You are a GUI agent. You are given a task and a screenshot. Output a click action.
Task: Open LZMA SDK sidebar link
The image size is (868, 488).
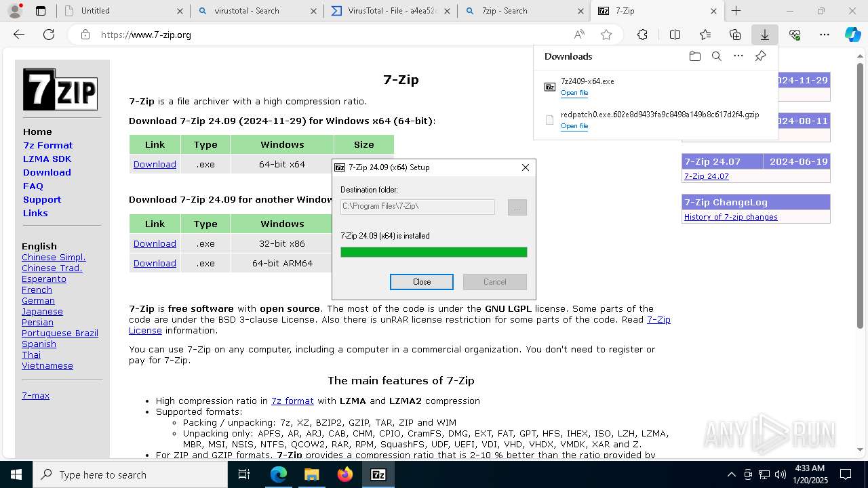point(47,159)
